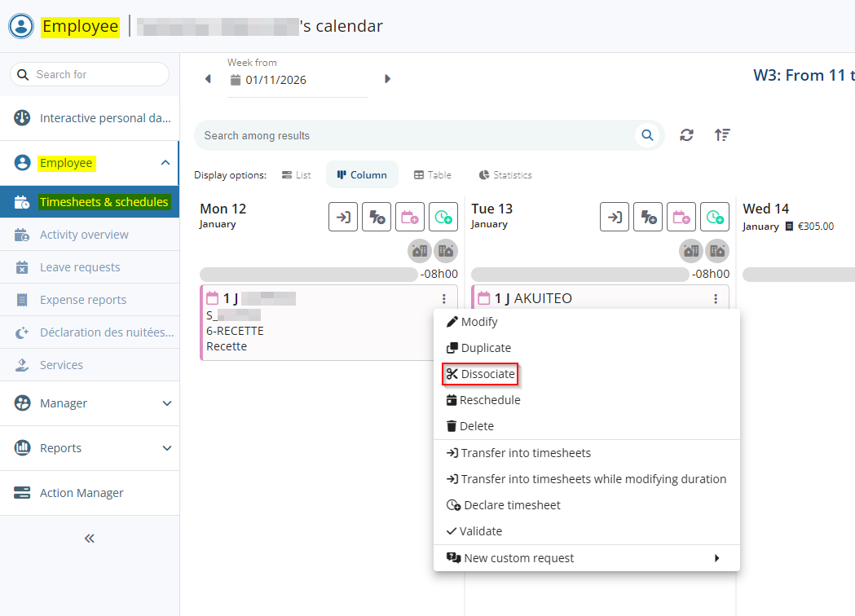Collapse the sidebar with double chevron
This screenshot has height=616, width=855.
pyautogui.click(x=90, y=538)
